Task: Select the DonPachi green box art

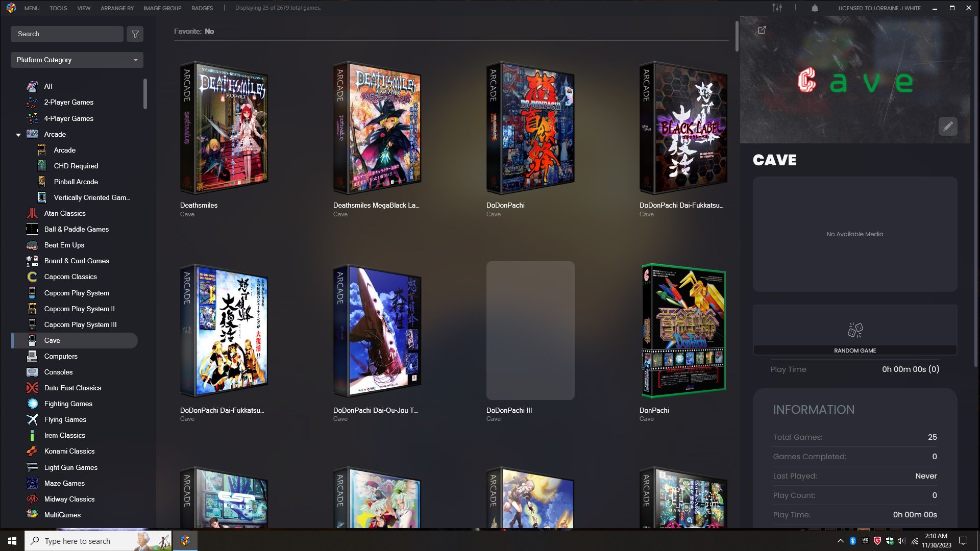Action: click(683, 331)
